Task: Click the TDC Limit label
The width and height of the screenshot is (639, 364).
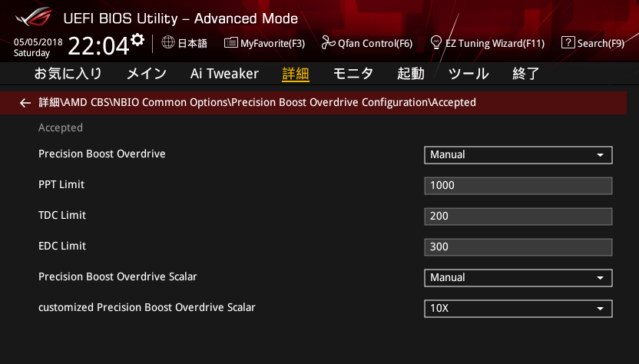Action: (62, 215)
